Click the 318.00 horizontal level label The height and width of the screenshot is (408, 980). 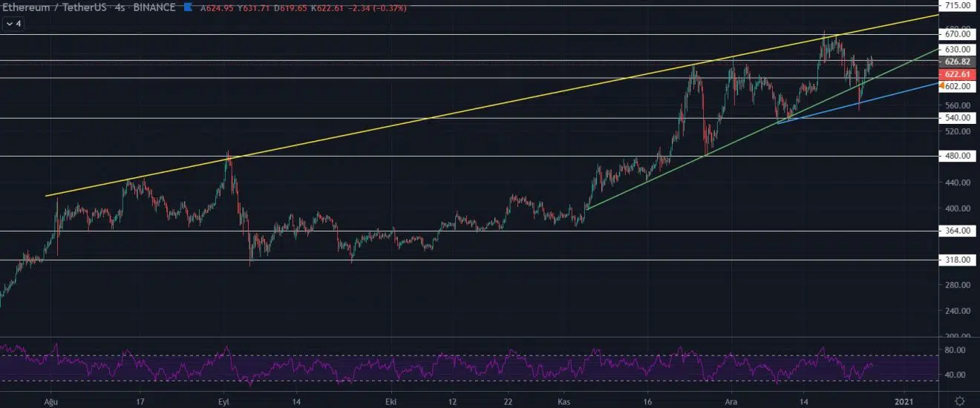958,260
